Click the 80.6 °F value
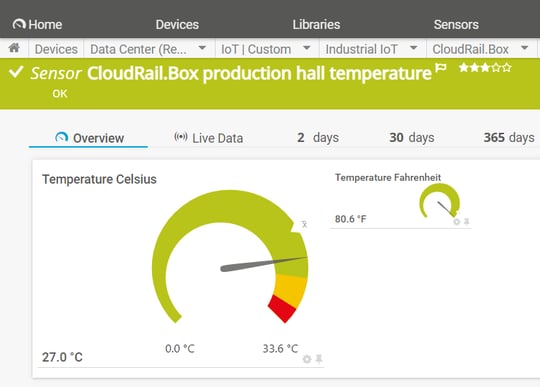Image resolution: width=540 pixels, height=387 pixels. coord(351,219)
